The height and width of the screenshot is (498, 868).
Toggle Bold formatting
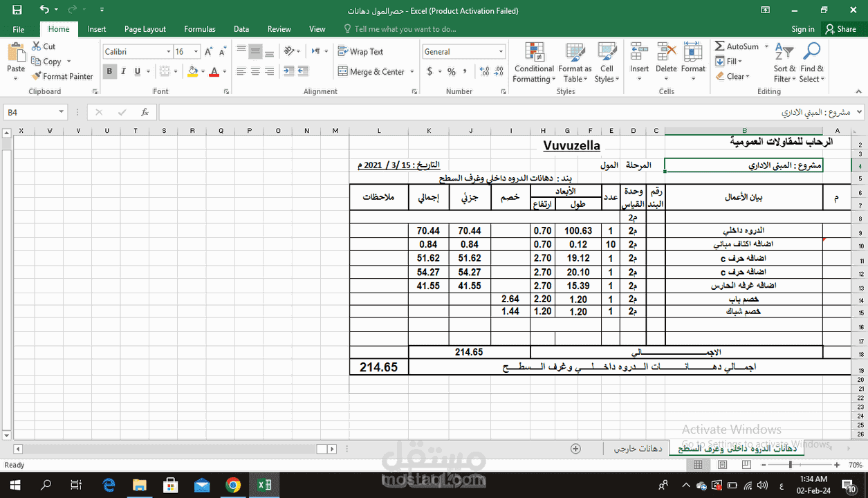click(109, 71)
